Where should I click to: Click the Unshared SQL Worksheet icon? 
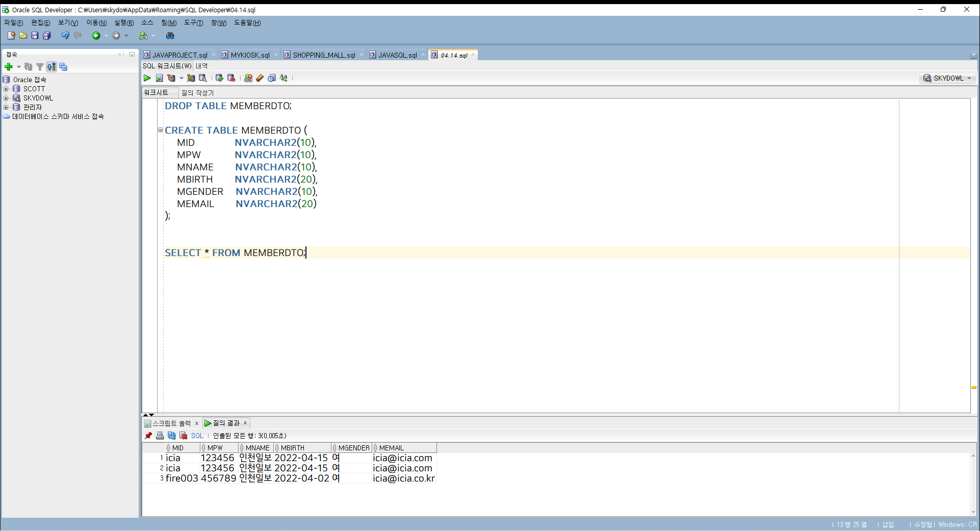click(248, 78)
